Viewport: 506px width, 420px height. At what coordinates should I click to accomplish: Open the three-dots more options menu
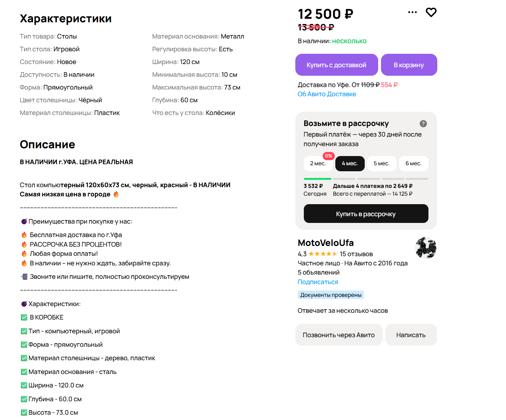(413, 12)
